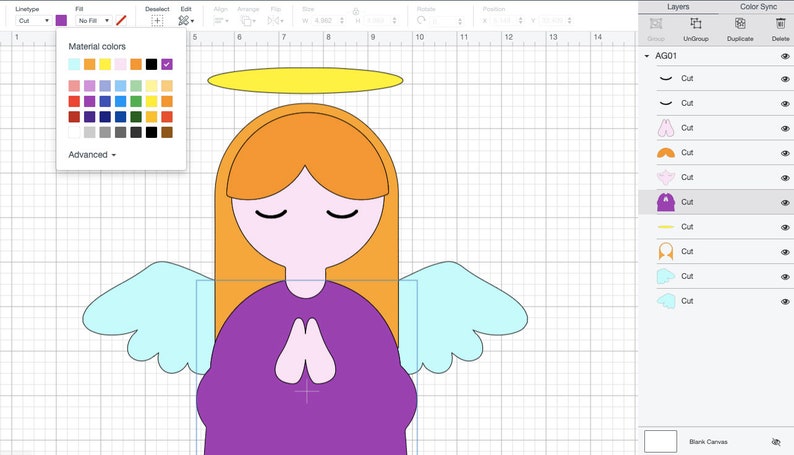
Task: Open the Linetype Cut dropdown
Action: 33,21
